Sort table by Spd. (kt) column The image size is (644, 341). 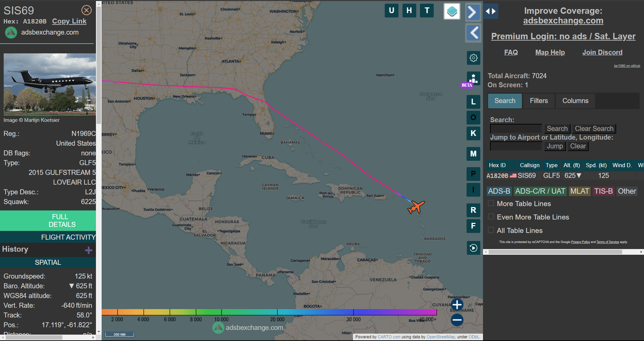tap(596, 165)
